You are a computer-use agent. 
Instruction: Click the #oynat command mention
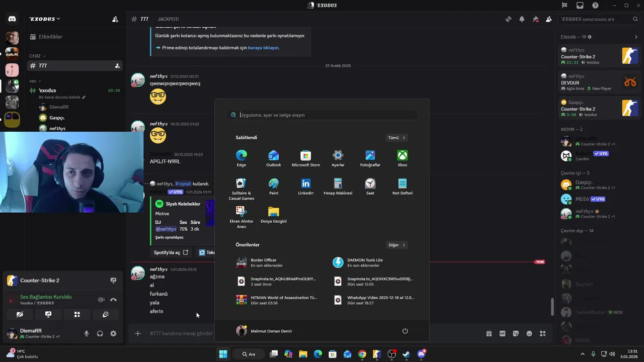pyautogui.click(x=183, y=184)
